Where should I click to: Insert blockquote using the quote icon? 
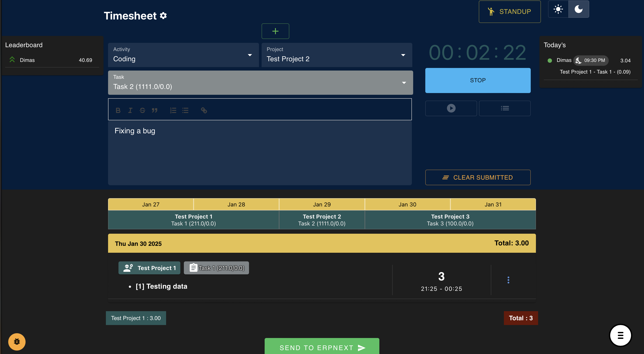[x=154, y=110]
